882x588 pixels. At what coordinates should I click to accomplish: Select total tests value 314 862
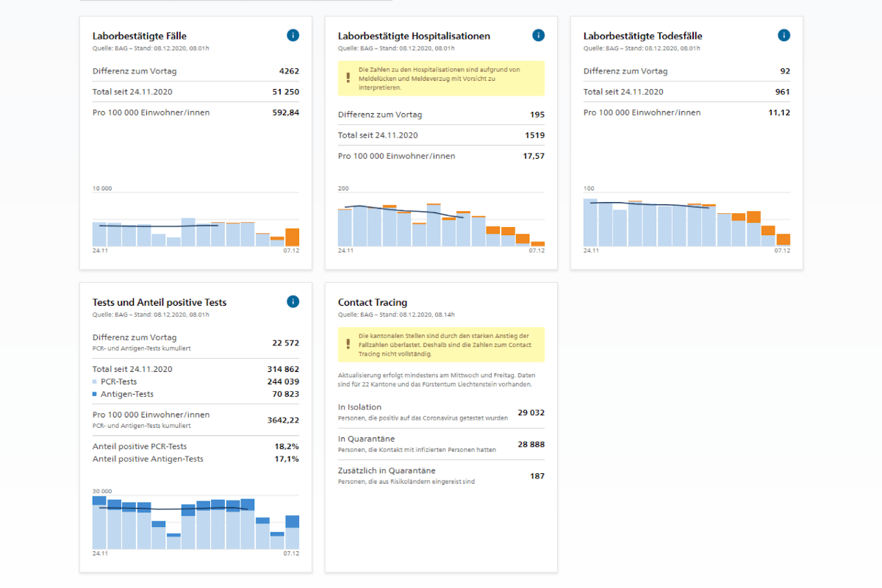pos(283,369)
